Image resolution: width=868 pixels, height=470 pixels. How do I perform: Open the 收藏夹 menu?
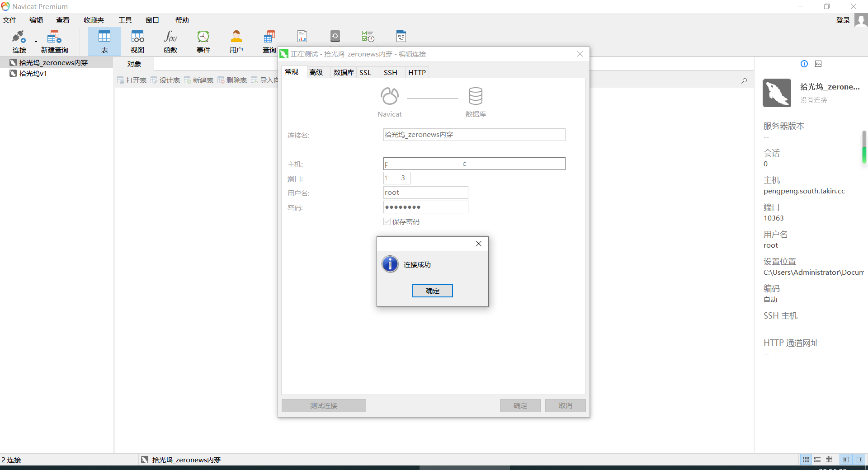point(94,20)
